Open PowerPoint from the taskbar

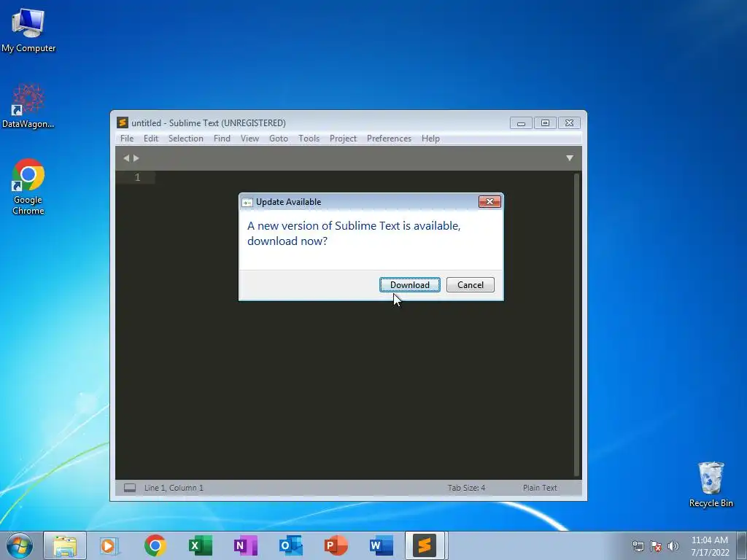(x=336, y=545)
